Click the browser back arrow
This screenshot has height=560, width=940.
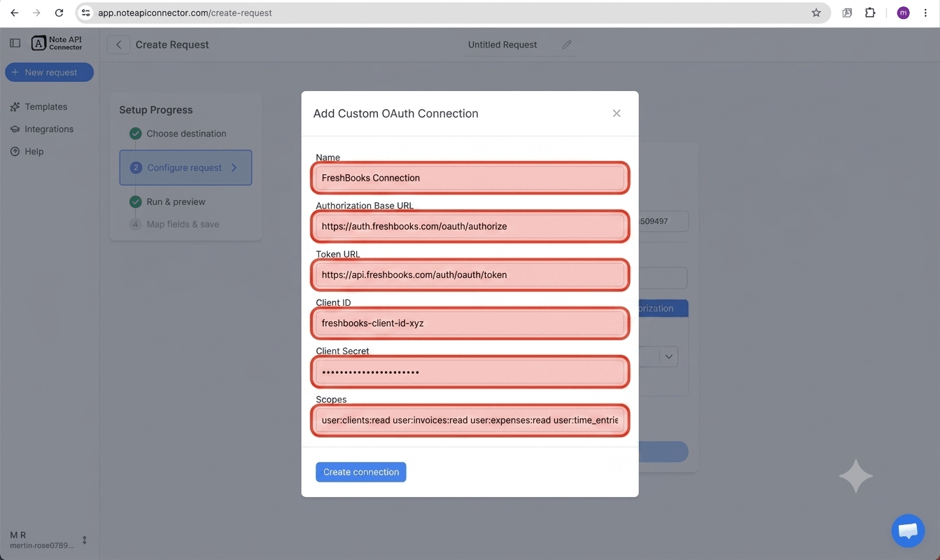click(15, 13)
